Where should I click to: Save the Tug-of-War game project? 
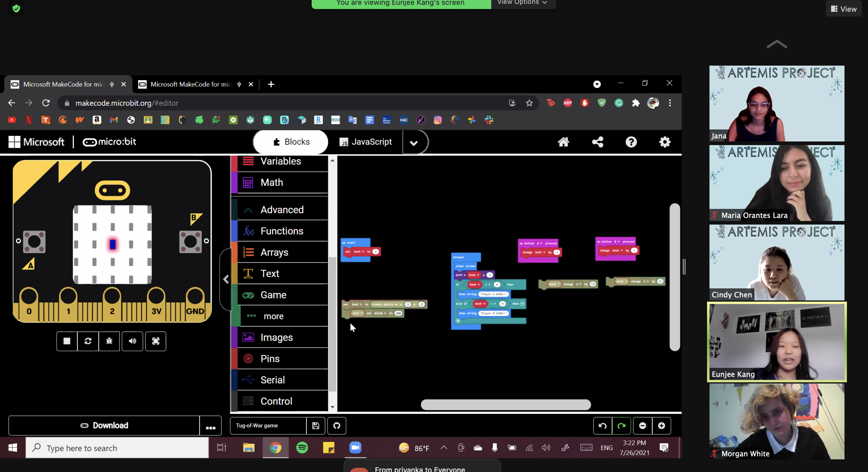316,426
